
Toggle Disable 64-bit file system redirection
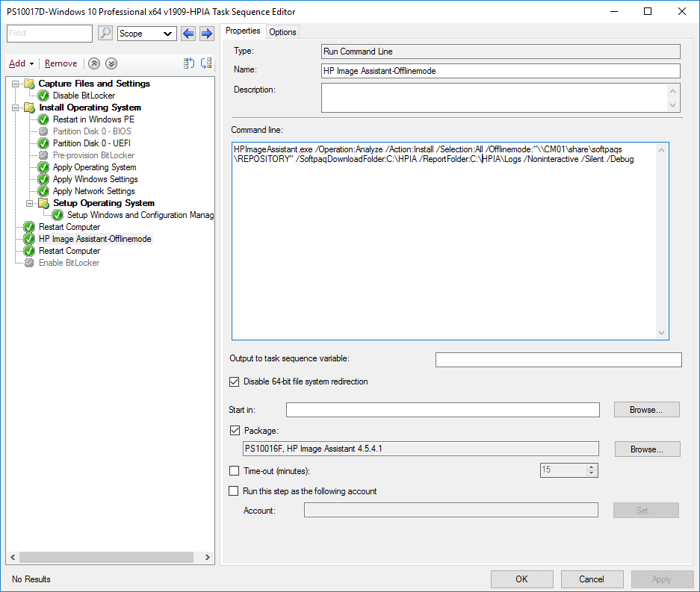coord(234,382)
